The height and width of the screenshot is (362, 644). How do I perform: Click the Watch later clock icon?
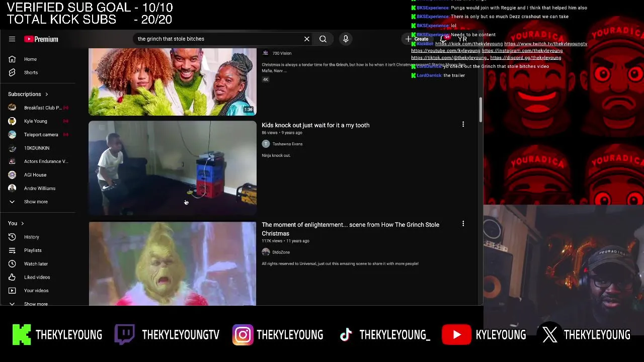pos(12,263)
